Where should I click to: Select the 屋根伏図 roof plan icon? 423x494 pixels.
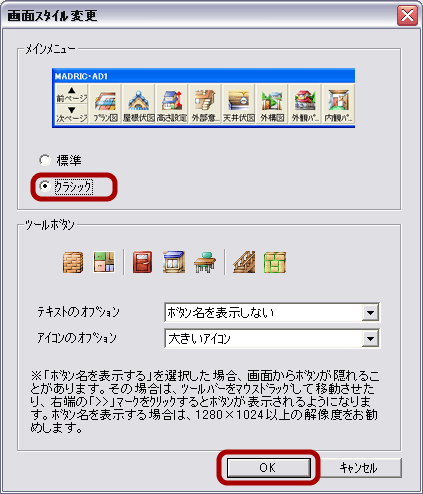pos(138,104)
